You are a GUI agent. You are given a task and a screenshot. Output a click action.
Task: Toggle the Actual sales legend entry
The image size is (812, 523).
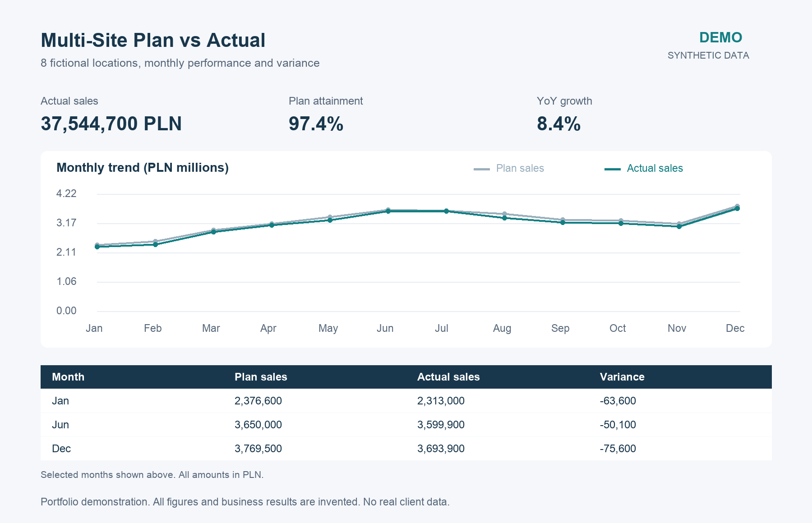click(x=644, y=169)
